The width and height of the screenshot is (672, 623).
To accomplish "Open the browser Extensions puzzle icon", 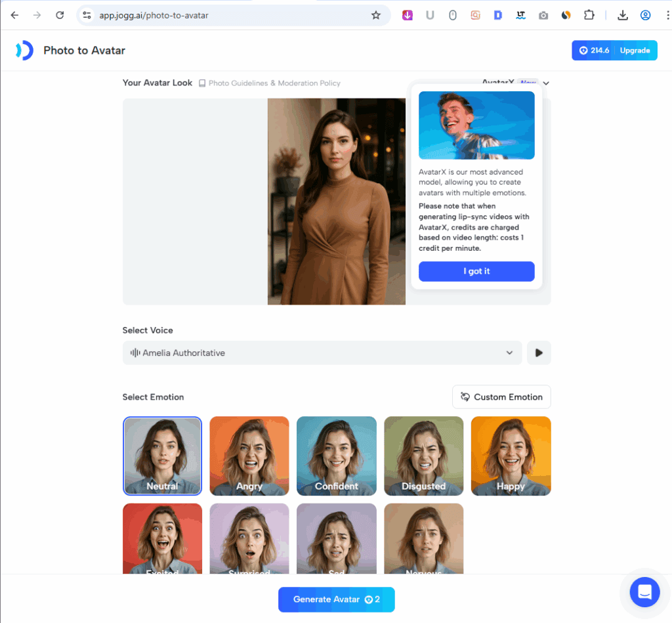I will [589, 15].
